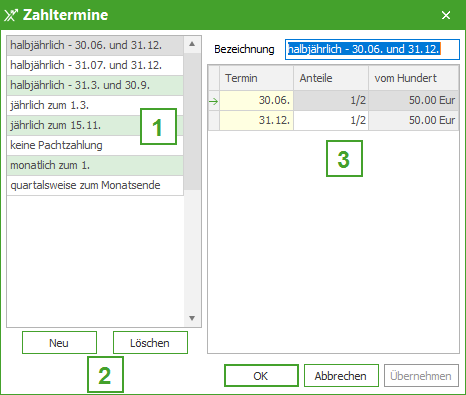
Task: Click the Termin cell 30.06.
Action: tap(256, 100)
